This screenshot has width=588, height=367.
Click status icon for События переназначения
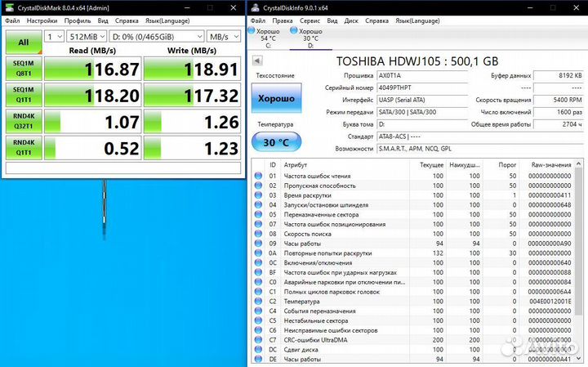pos(258,311)
